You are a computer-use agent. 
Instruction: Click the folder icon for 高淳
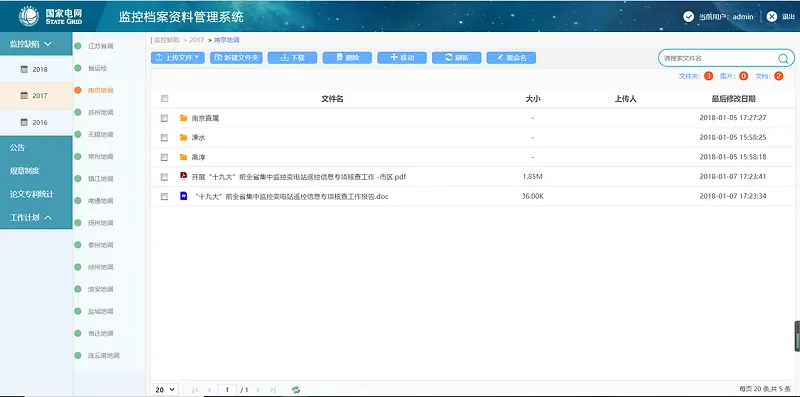pos(184,157)
